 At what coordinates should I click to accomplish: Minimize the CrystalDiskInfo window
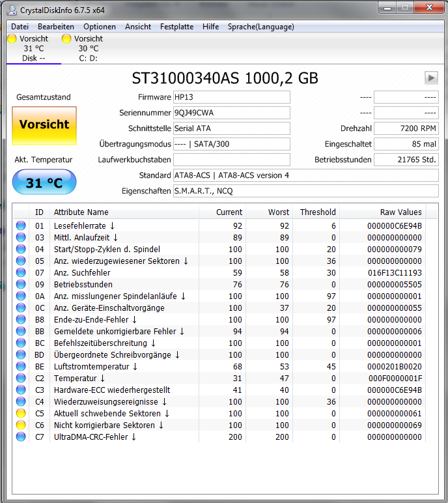(387, 8)
